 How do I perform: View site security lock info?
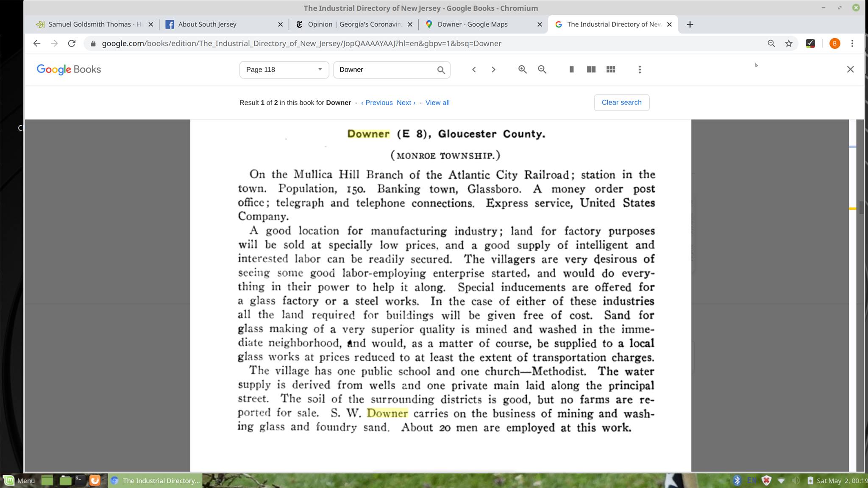pos(93,43)
